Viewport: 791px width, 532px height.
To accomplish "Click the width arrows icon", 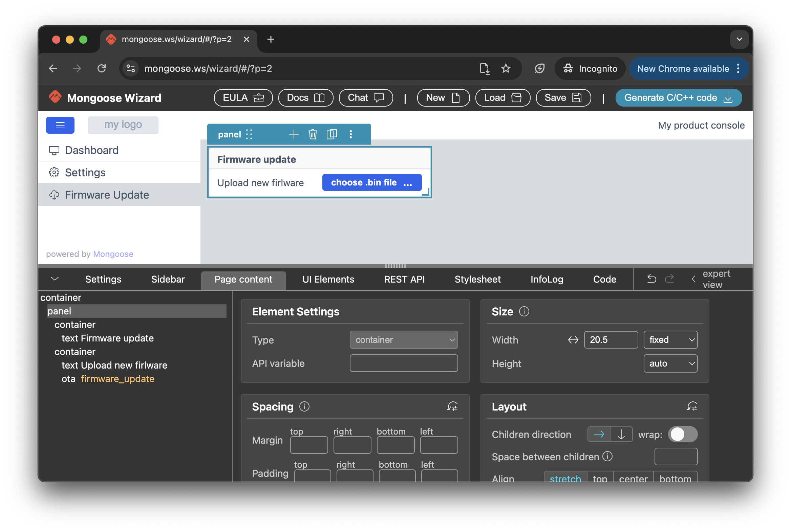I will tap(573, 340).
